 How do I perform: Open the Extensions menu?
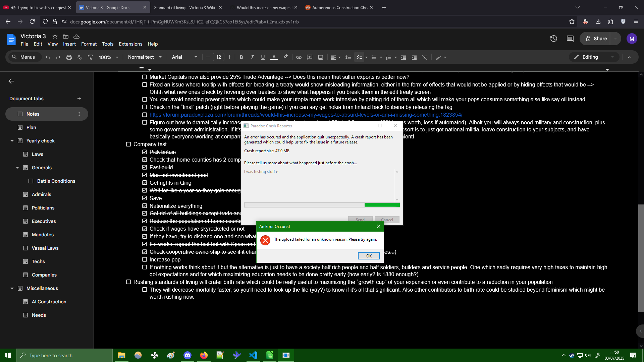click(130, 44)
